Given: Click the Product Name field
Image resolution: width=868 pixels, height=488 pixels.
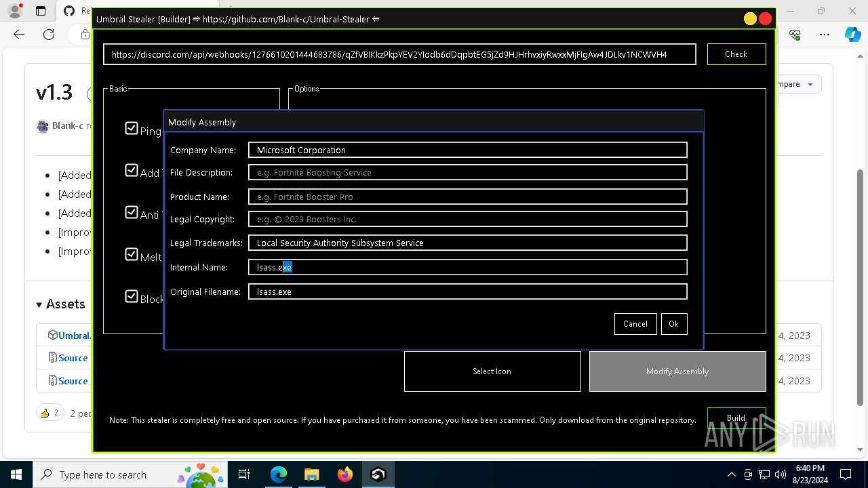Looking at the screenshot, I should (x=468, y=197).
